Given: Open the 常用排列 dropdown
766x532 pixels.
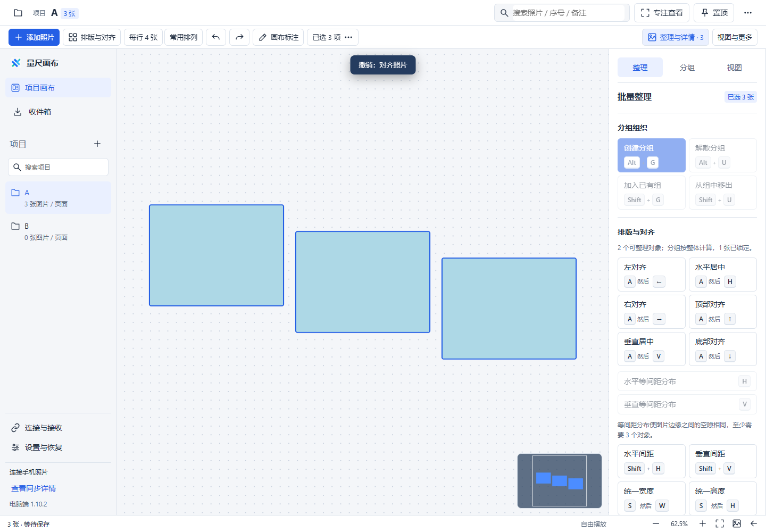Looking at the screenshot, I should pyautogui.click(x=184, y=37).
